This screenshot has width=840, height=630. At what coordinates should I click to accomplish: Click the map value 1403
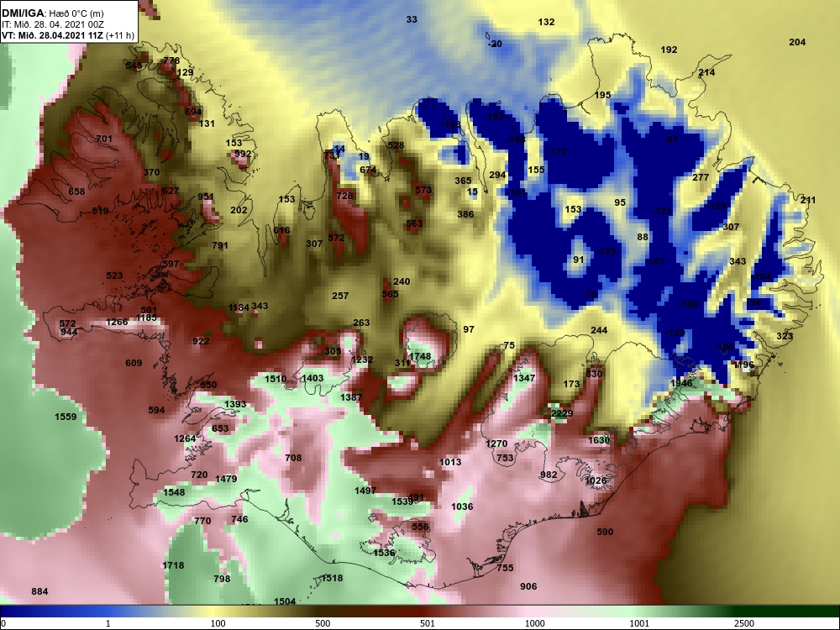[x=312, y=378]
